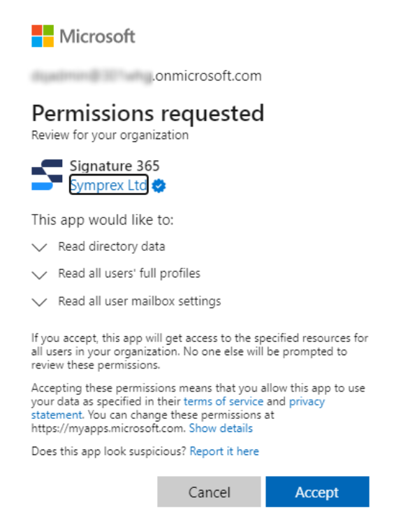Click the Read all user mailbox settings label

(x=139, y=301)
